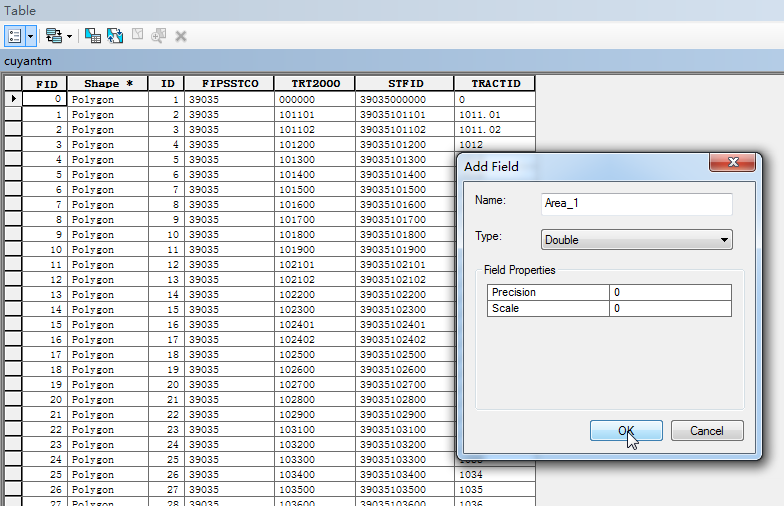Click the Delete Selected toolbar icon
This screenshot has height=506, width=784.
tap(180, 36)
